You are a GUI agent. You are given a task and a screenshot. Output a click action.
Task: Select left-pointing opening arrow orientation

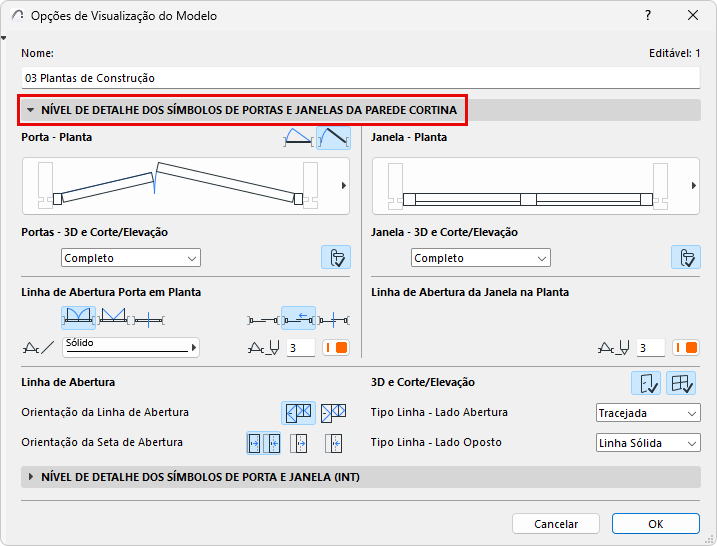pyautogui.click(x=334, y=443)
